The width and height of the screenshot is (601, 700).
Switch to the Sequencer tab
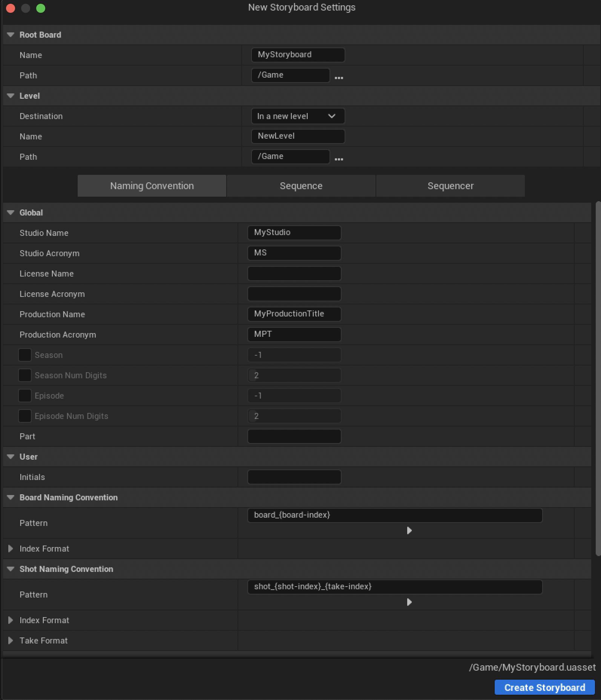pyautogui.click(x=450, y=186)
